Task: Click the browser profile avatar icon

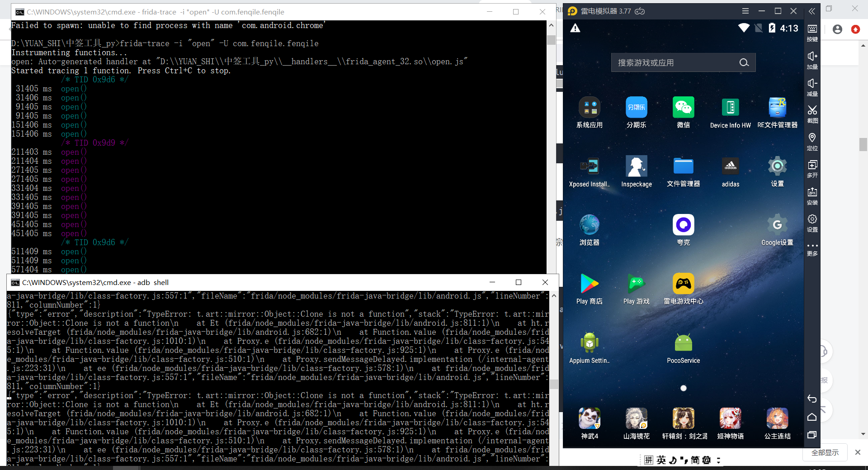Action: click(837, 29)
